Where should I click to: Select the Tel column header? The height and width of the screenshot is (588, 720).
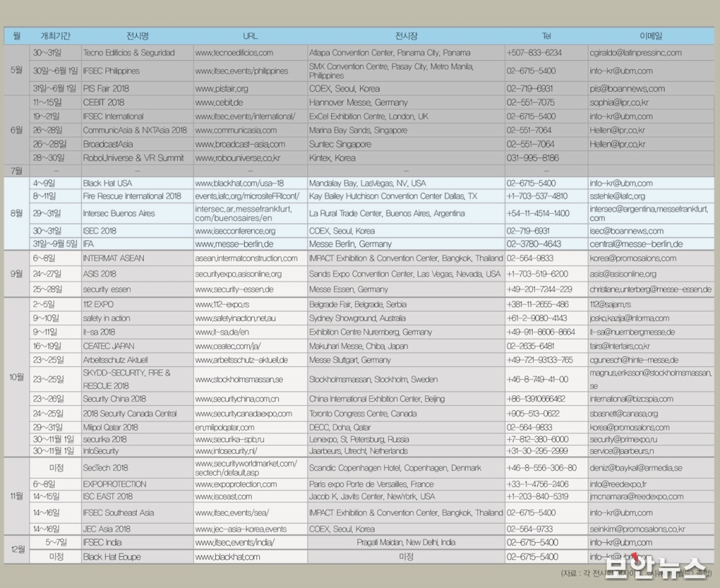coord(546,35)
